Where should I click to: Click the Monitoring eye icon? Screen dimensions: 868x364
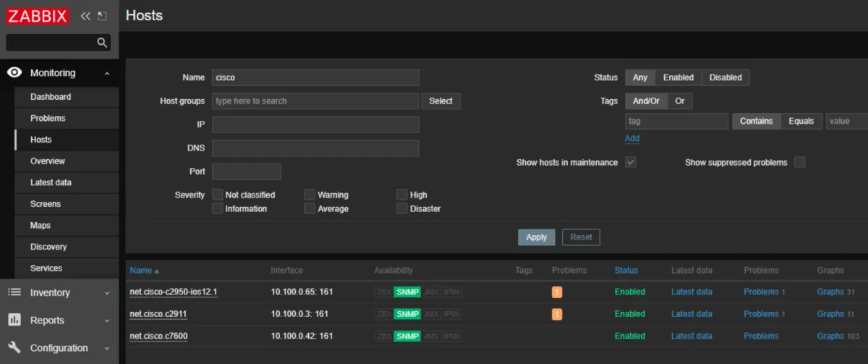click(x=14, y=72)
